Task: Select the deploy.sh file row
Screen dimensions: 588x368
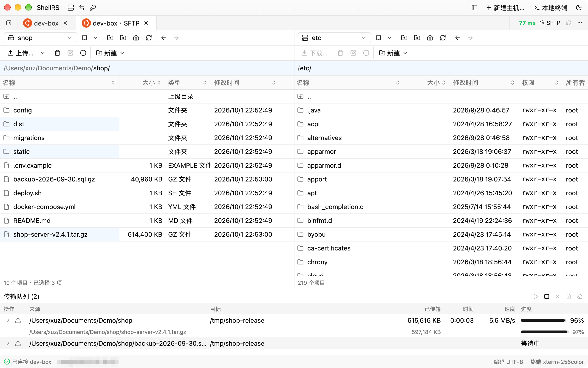Action: click(x=147, y=193)
